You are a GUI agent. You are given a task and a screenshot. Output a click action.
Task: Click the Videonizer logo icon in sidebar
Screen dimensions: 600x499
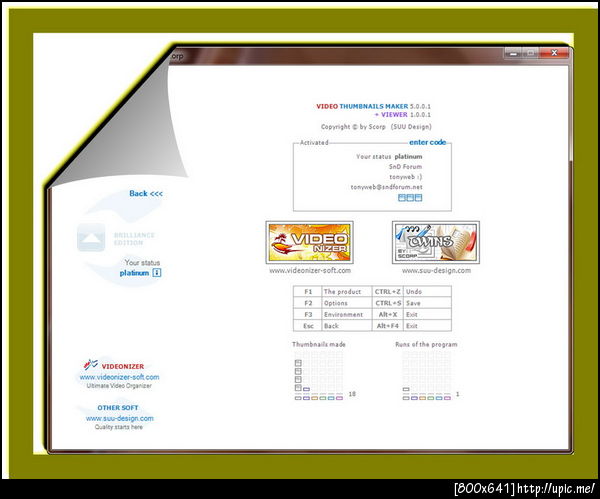click(x=91, y=365)
